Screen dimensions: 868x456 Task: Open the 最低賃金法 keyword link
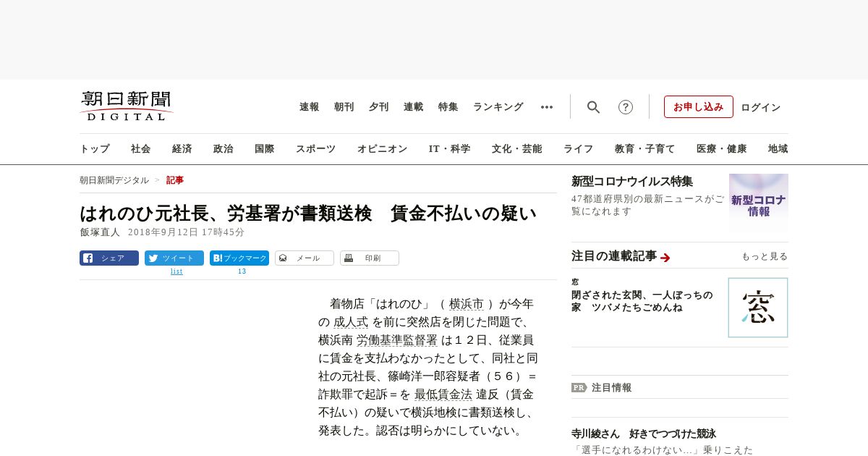(443, 394)
